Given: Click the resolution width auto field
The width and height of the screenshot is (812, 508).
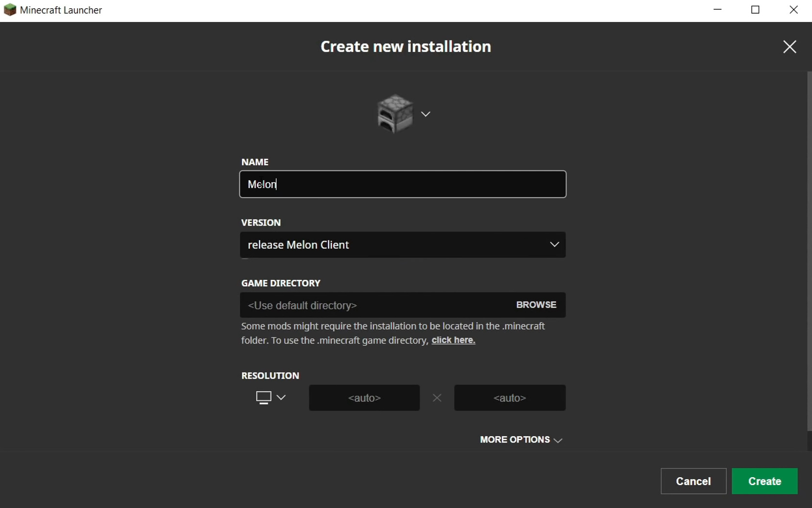Looking at the screenshot, I should point(364,398).
